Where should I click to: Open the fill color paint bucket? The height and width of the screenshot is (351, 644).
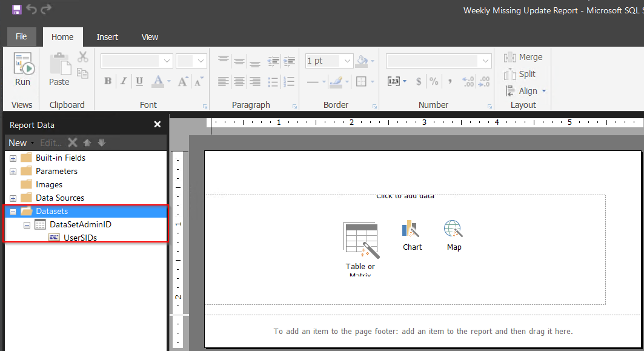[x=362, y=61]
